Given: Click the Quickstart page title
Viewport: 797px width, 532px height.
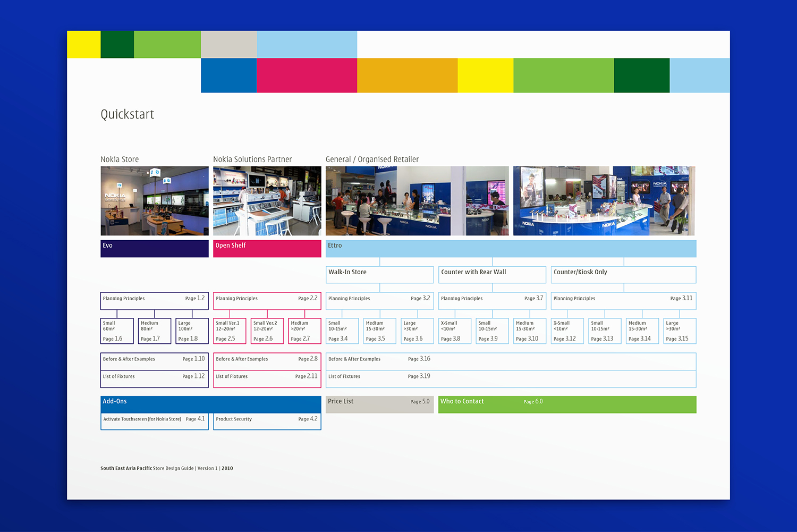Looking at the screenshot, I should coord(128,114).
